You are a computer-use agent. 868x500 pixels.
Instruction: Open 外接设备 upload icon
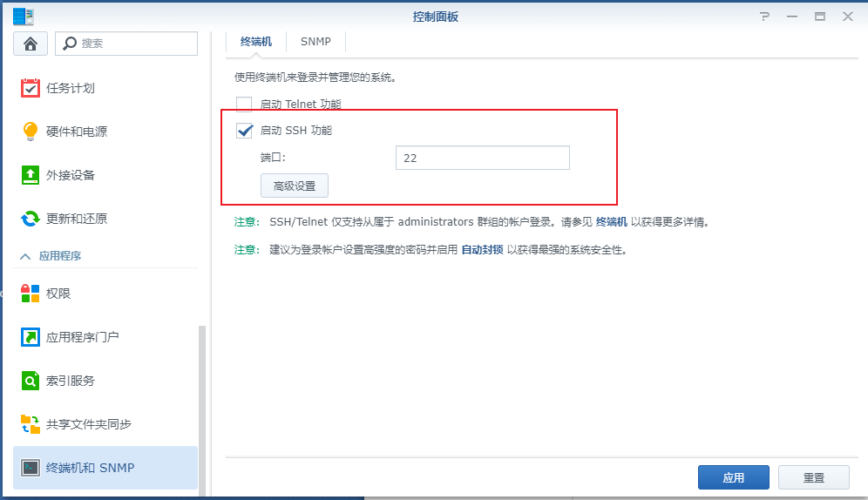tap(30, 175)
